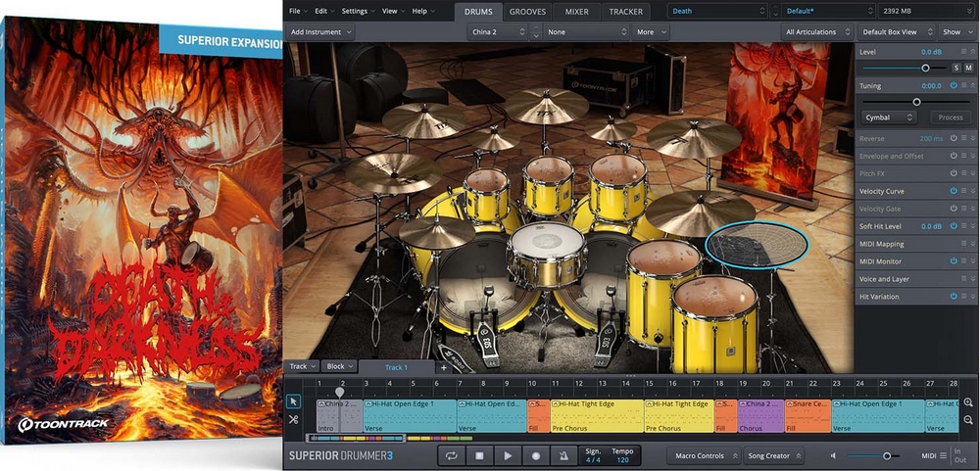Select the arrow pointer tool in the song track
The height and width of the screenshot is (471, 980).
click(293, 402)
